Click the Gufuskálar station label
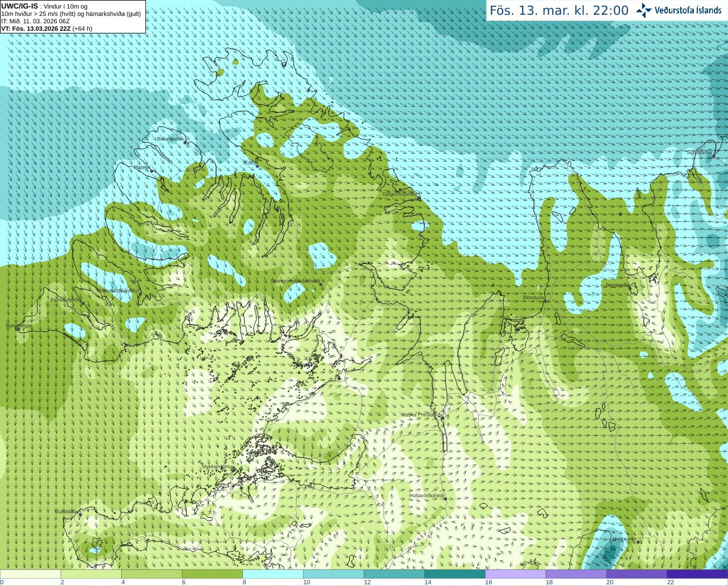 click(67, 511)
